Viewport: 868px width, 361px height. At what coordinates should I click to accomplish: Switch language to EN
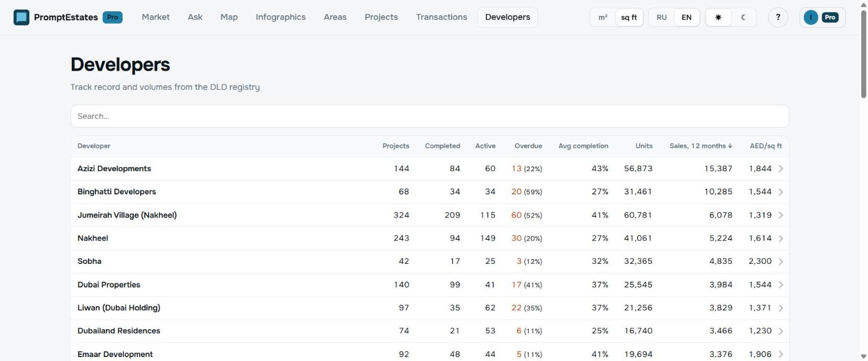[x=687, y=18]
